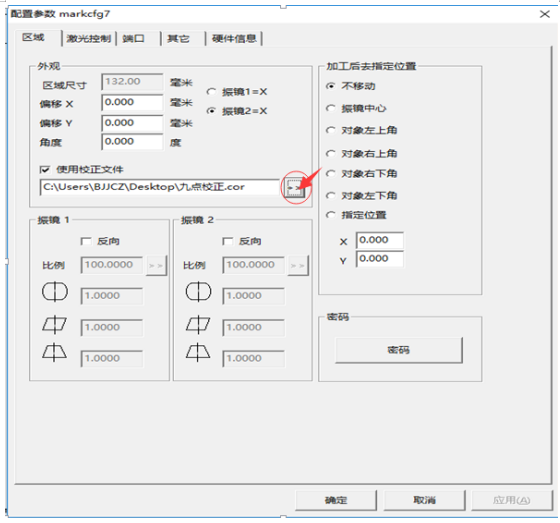The width and height of the screenshot is (560, 523).
Task: Click the 偏移 Y input field
Action: (132, 123)
